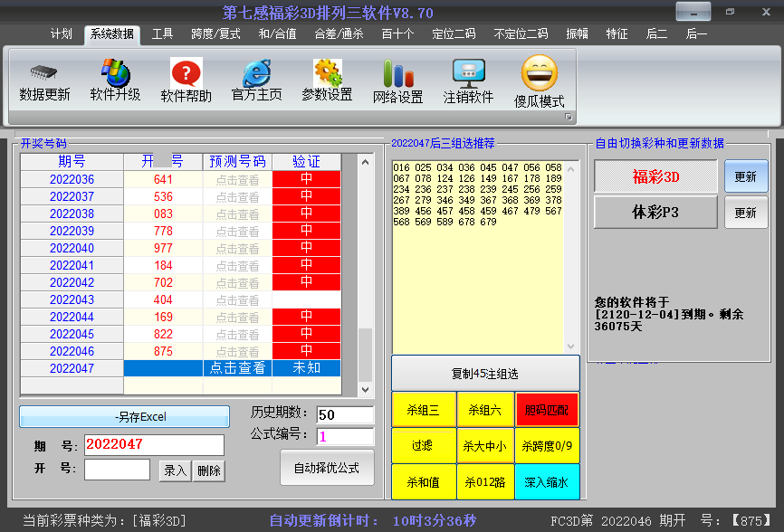
Task: Click 点击查看 in row 2022043
Action: 237,300
